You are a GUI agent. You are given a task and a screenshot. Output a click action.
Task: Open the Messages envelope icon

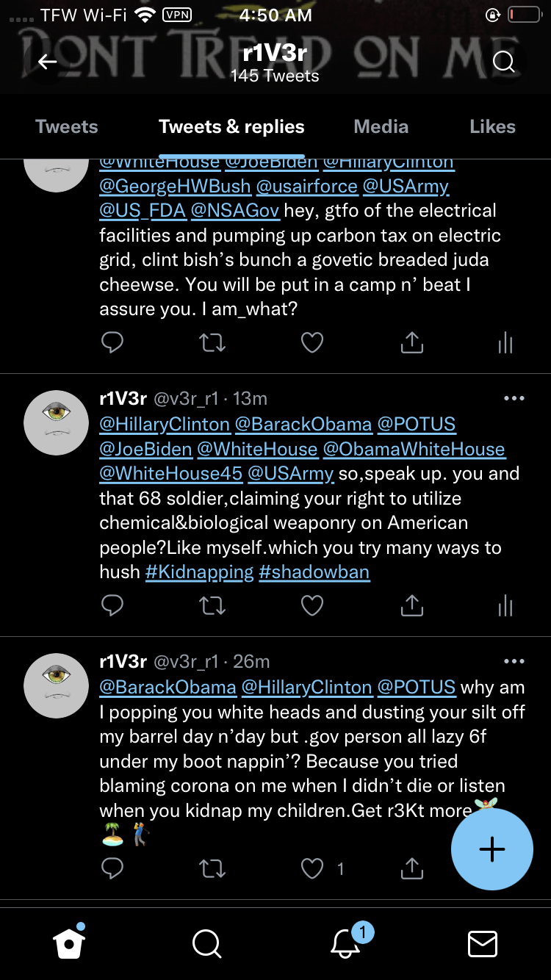[x=483, y=943]
